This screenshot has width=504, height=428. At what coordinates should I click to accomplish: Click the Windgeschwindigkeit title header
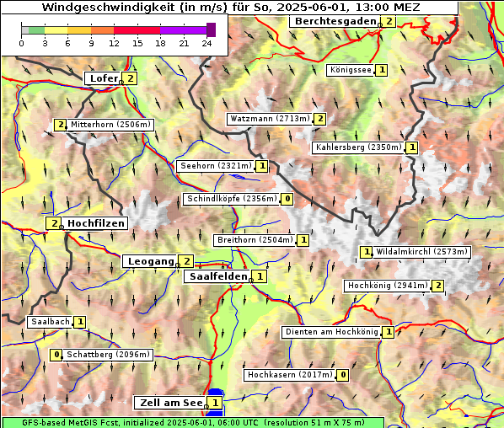[230, 7]
